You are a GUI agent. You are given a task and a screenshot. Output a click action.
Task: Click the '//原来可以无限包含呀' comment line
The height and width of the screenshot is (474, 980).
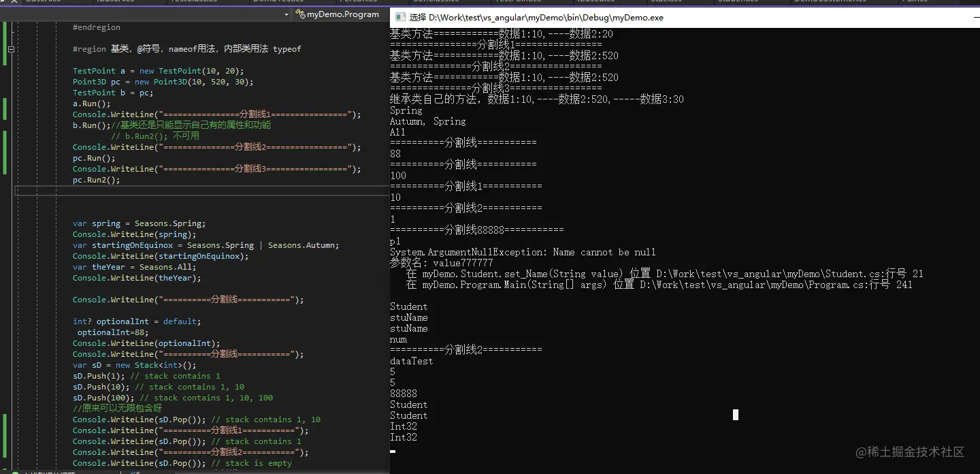click(117, 409)
